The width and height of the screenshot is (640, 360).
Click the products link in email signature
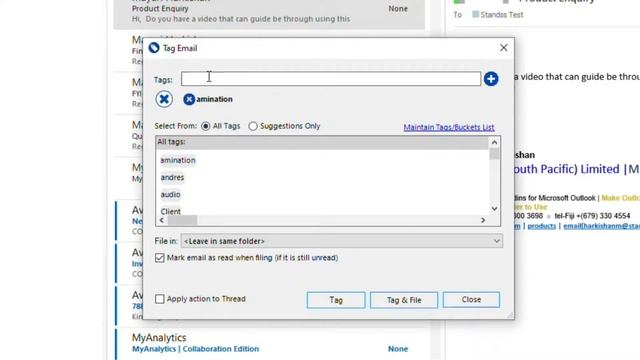[x=542, y=226]
